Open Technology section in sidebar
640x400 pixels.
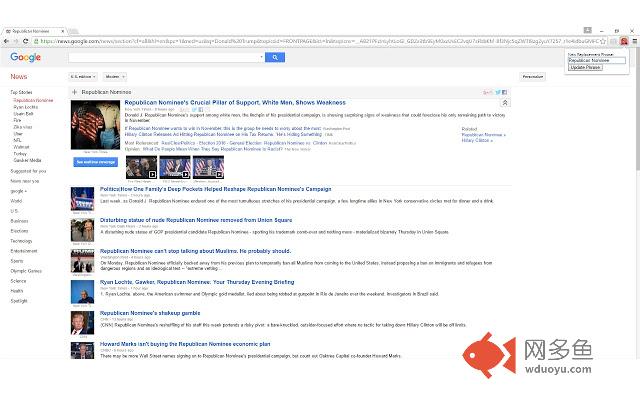pyautogui.click(x=21, y=241)
